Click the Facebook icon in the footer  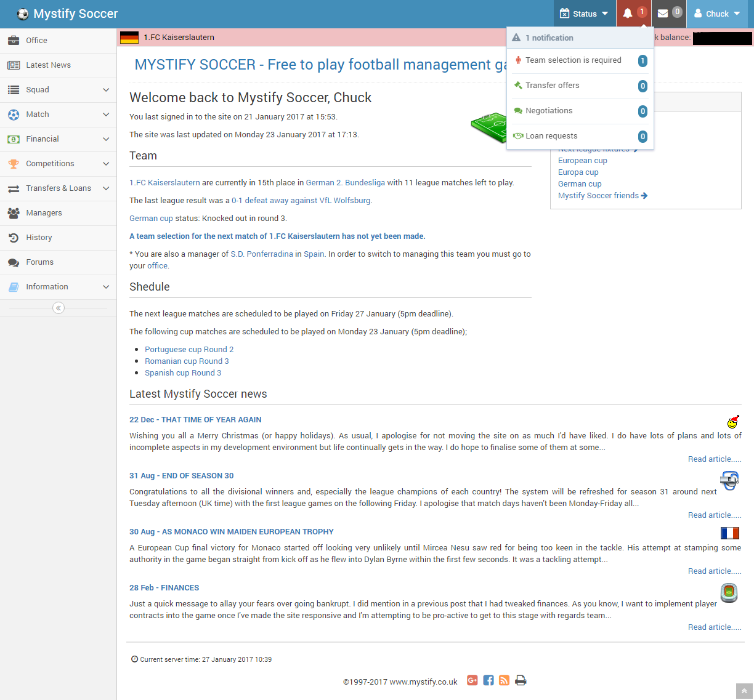(x=488, y=680)
